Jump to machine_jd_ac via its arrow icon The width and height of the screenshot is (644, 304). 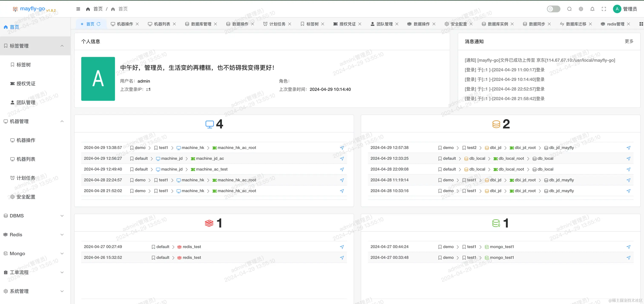[342, 159]
